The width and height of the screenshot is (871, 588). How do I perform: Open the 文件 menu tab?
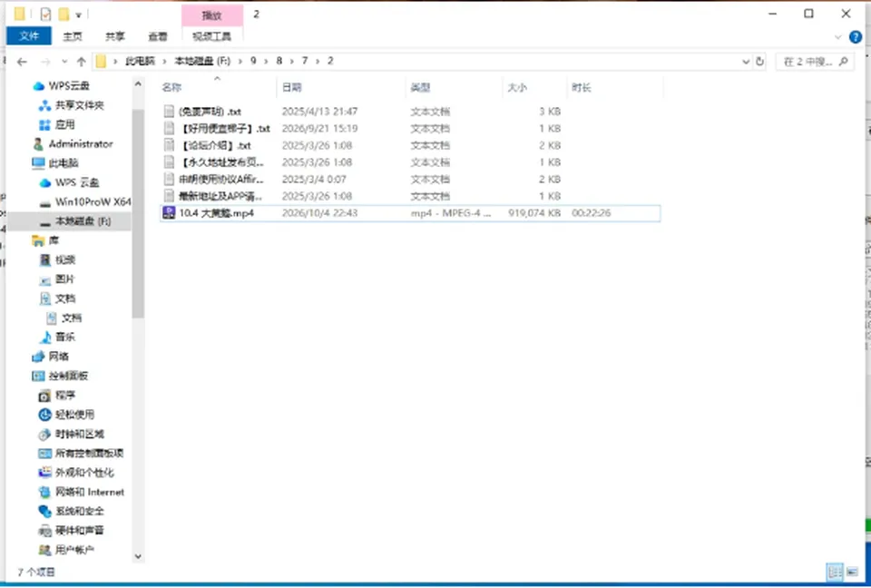pyautogui.click(x=29, y=36)
